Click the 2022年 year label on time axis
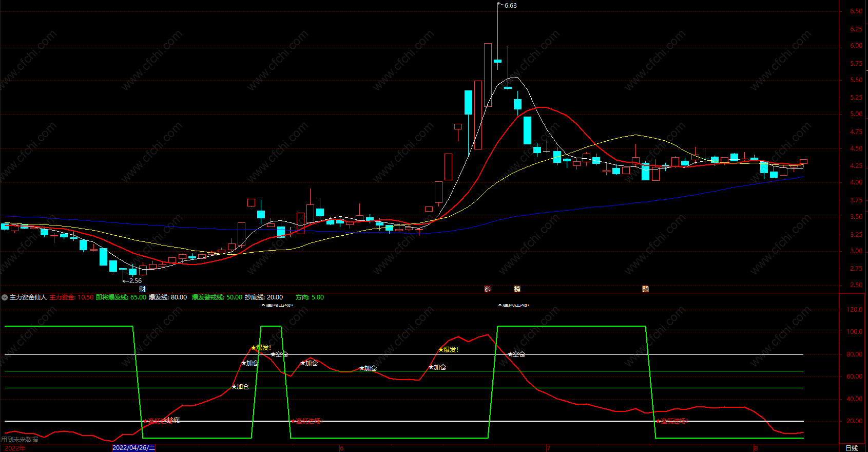Viewport: 868px width, 452px height. 15,448
